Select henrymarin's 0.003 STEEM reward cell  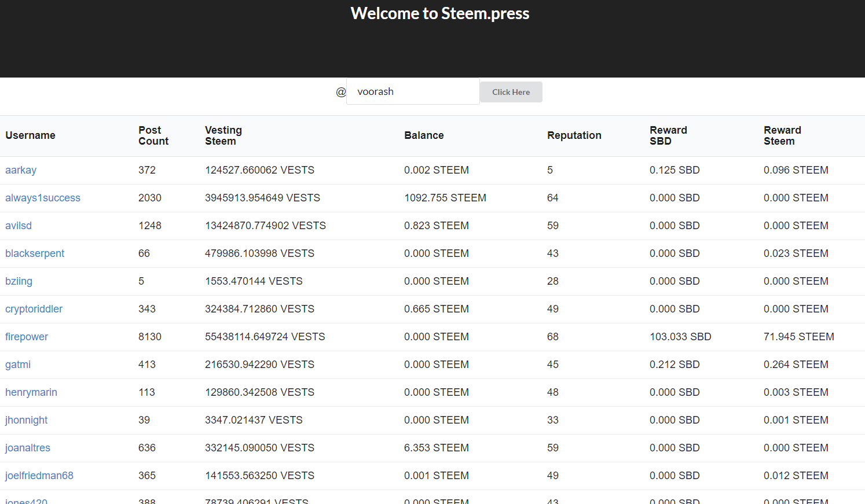(x=796, y=392)
